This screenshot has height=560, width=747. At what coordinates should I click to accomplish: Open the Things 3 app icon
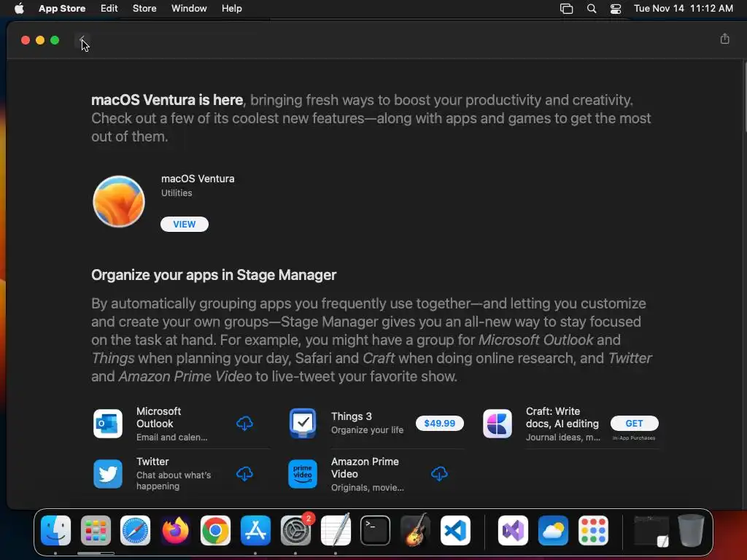(x=303, y=424)
